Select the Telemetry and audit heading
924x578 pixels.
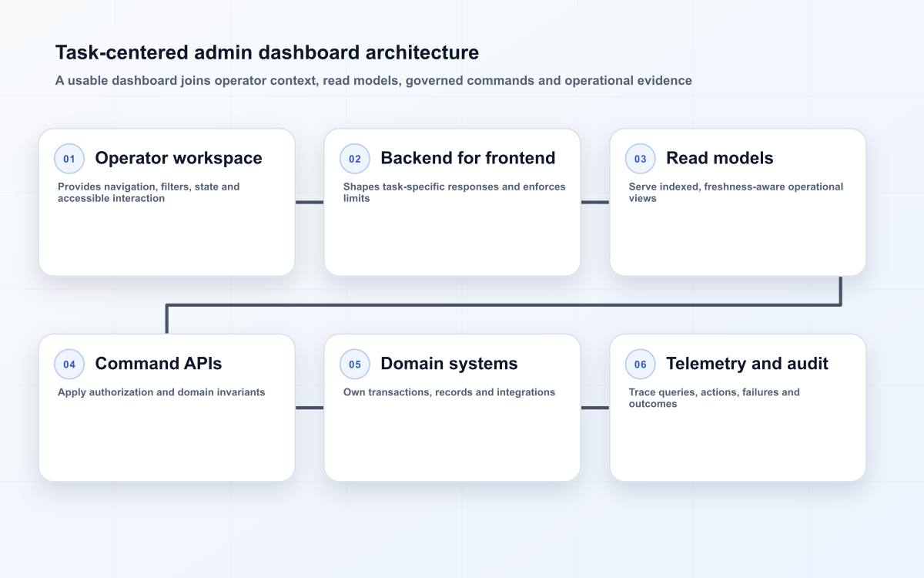(747, 364)
